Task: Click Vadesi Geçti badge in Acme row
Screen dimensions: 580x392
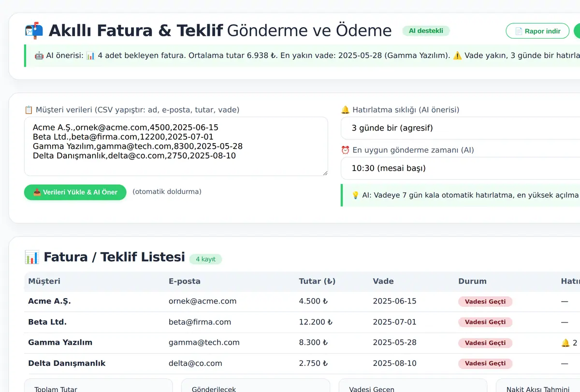Action: [485, 302]
